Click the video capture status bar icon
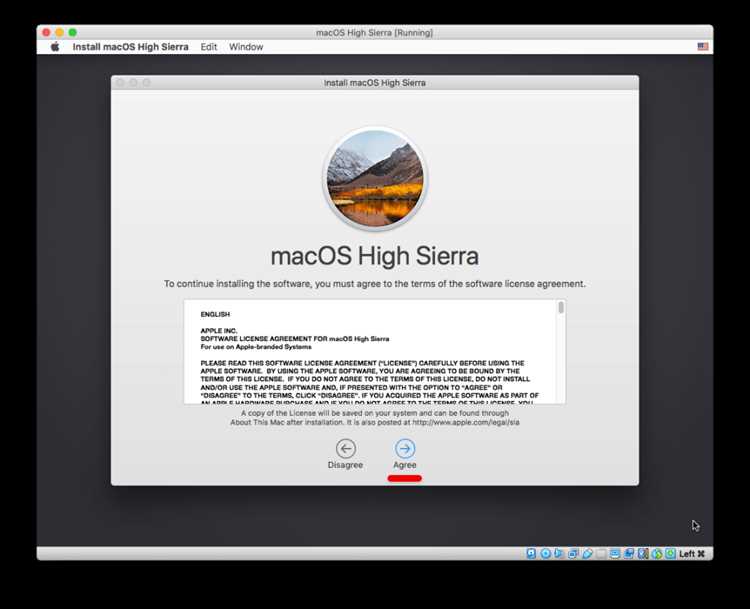This screenshot has width=750, height=609. point(629,554)
